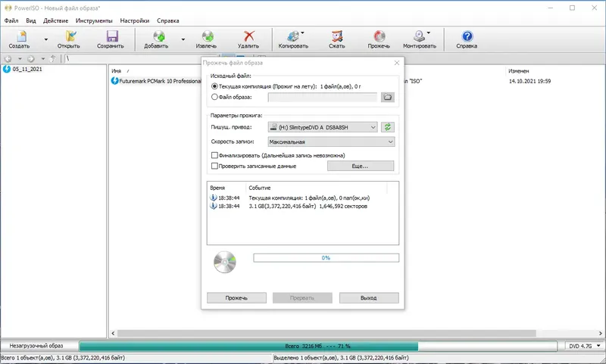This screenshot has height=364, width=606.
Task: Close the Прожечь файл образа dialog
Action: click(396, 63)
